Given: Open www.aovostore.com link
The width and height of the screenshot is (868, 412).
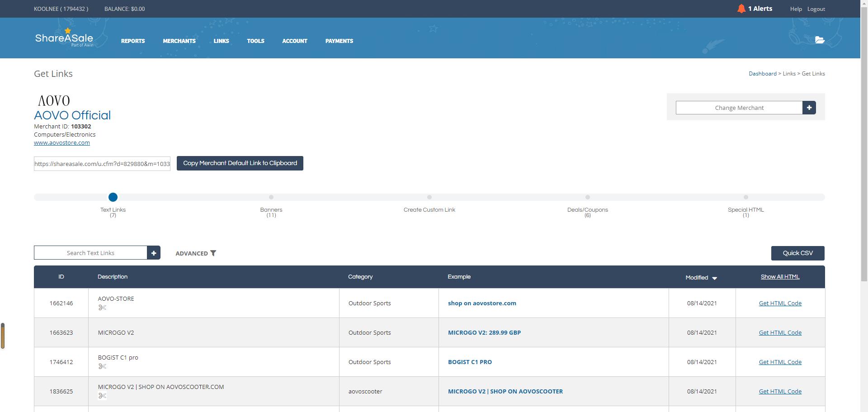Looking at the screenshot, I should tap(62, 142).
